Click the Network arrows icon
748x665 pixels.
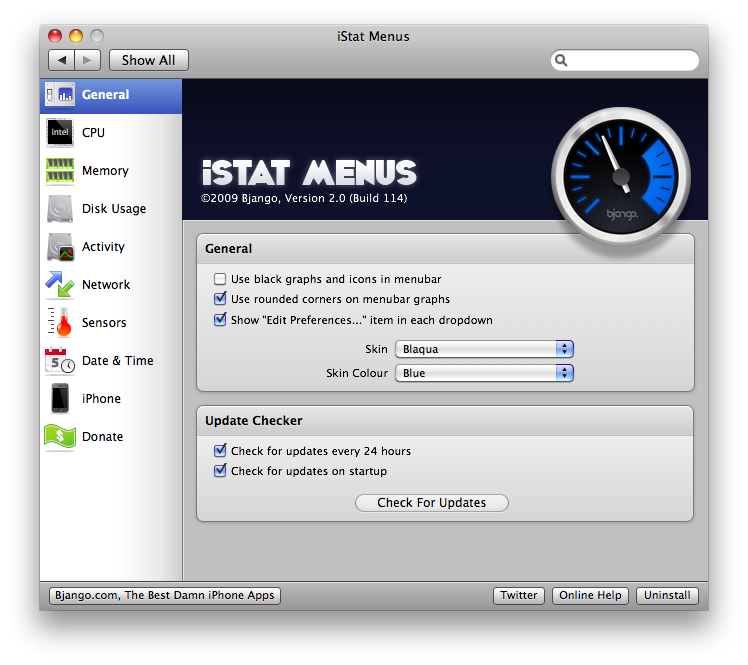click(x=60, y=284)
